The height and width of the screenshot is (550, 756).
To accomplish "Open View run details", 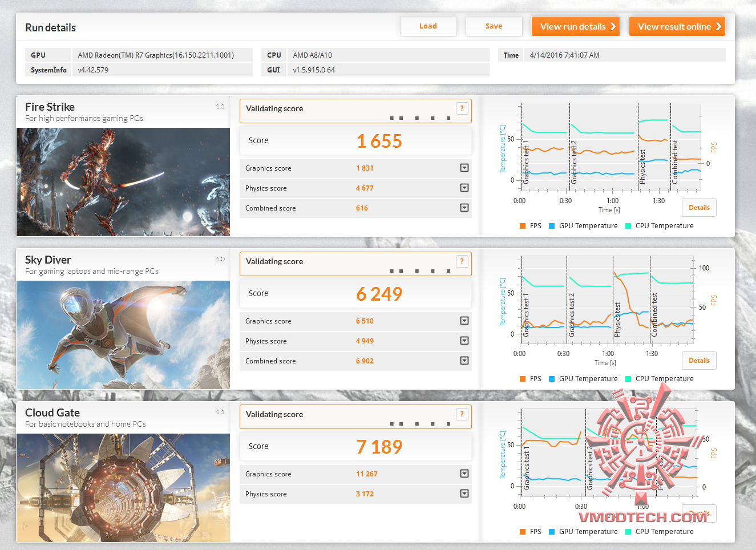I will pos(576,26).
